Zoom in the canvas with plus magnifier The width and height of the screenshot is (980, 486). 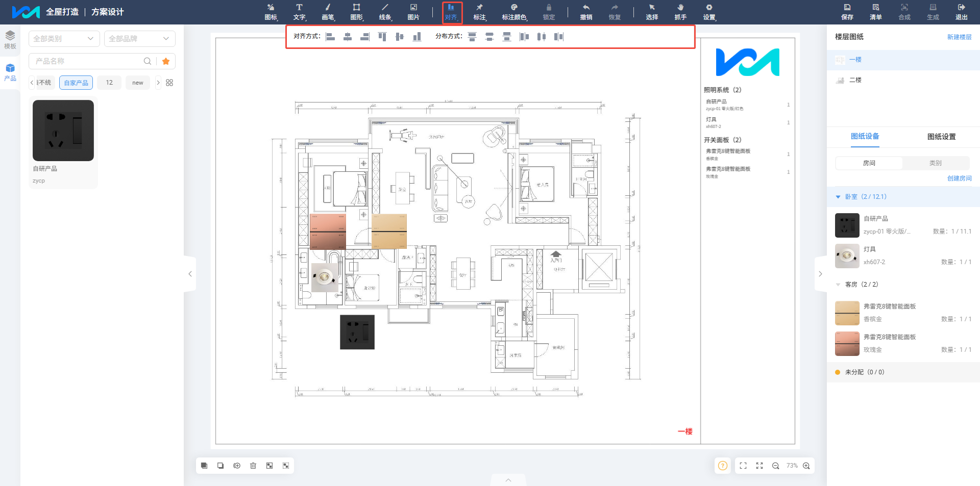tap(806, 466)
